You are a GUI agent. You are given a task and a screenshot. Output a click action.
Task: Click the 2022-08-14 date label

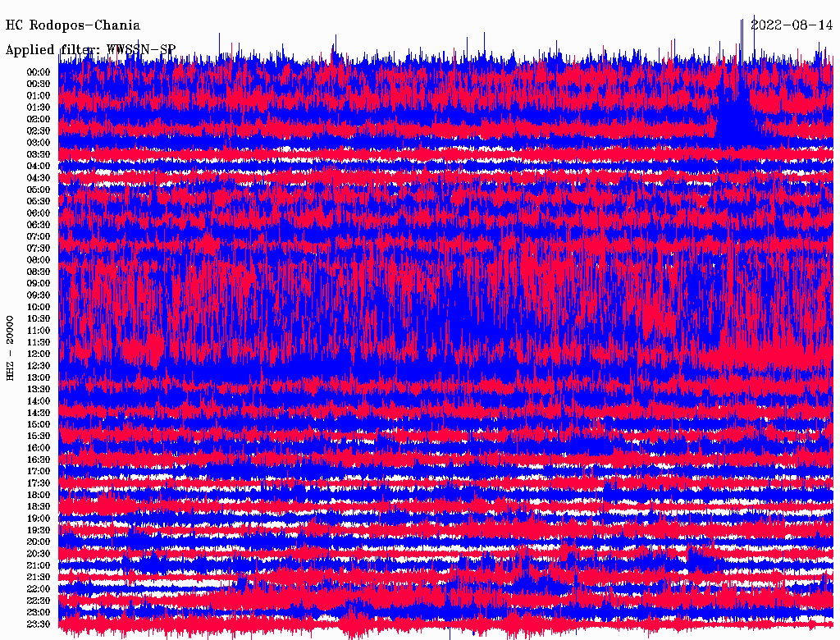pos(792,25)
